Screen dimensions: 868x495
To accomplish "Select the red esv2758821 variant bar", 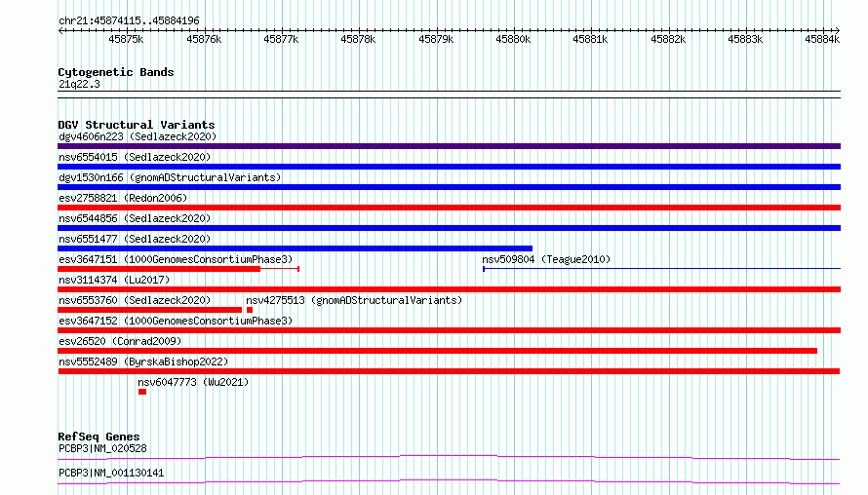I will coord(449,208).
